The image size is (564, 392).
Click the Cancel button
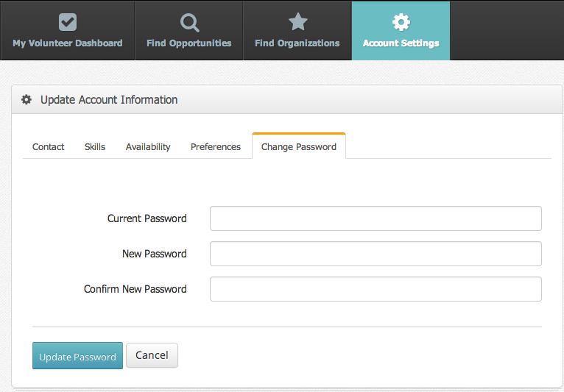152,355
